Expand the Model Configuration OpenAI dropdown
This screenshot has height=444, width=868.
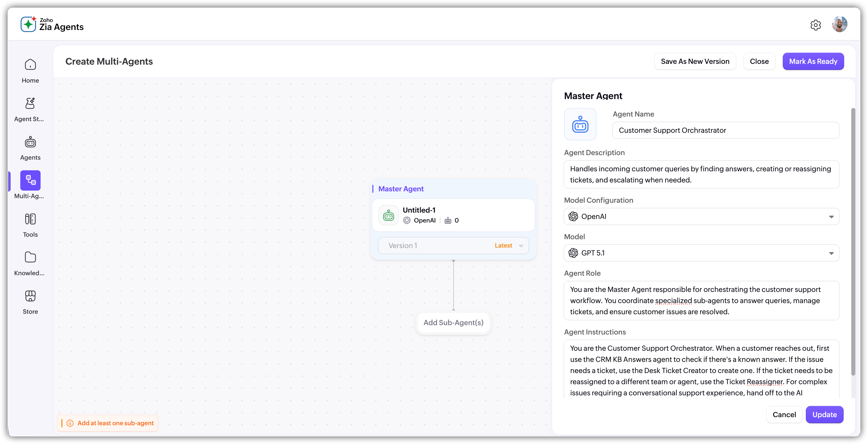tap(701, 216)
